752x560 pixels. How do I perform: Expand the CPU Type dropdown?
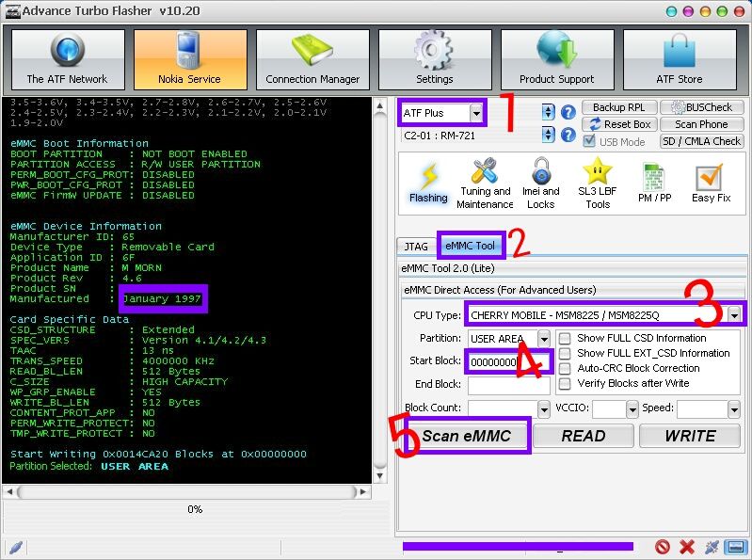733,314
